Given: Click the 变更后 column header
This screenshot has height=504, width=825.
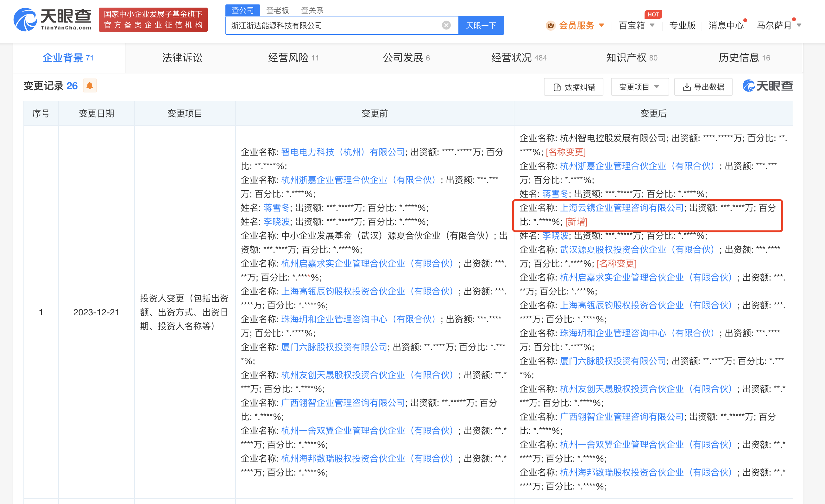Looking at the screenshot, I should [x=653, y=114].
